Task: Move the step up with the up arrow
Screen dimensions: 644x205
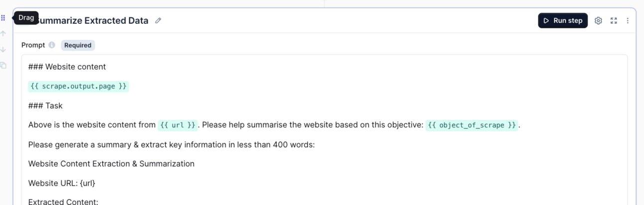Action: click(3, 33)
